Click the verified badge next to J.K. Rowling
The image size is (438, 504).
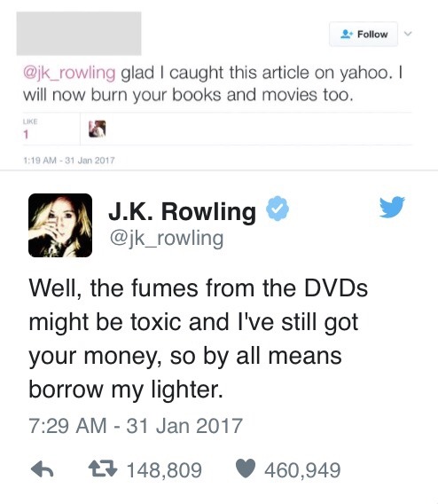pyautogui.click(x=278, y=209)
